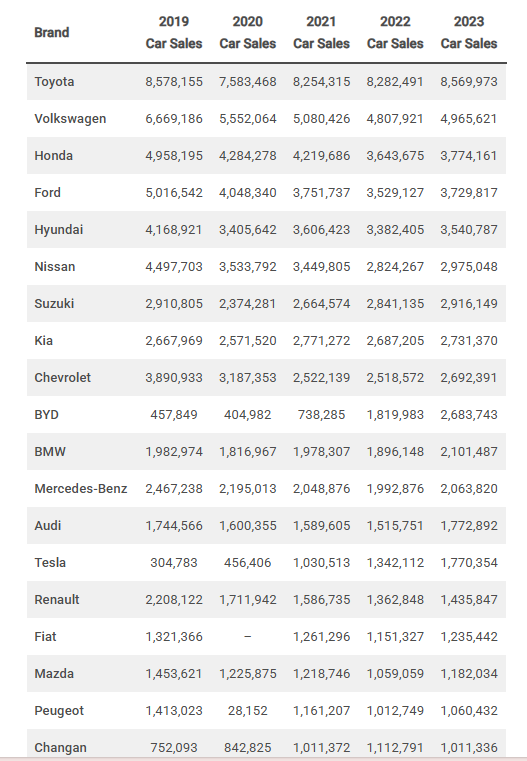Click the dash in Fiat's 2020 cell
Viewport: 527px width, 761px height.
[247, 636]
